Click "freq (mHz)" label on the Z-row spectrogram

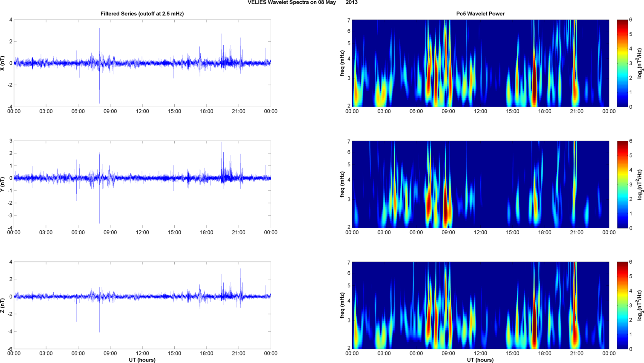[x=342, y=305]
